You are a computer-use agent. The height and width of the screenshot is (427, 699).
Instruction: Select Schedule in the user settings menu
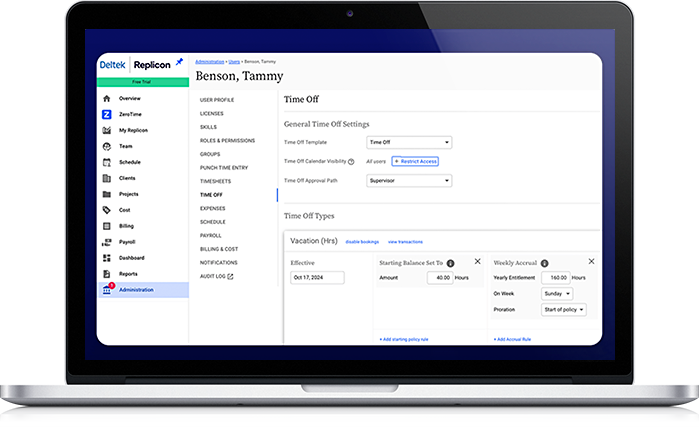pos(213,222)
